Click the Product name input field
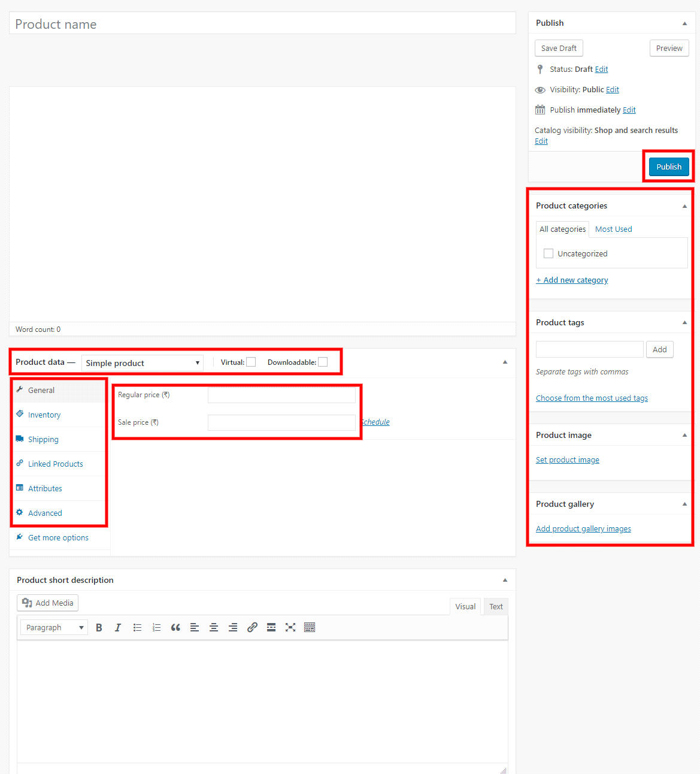Screen dimensions: 700x774 [262, 23]
